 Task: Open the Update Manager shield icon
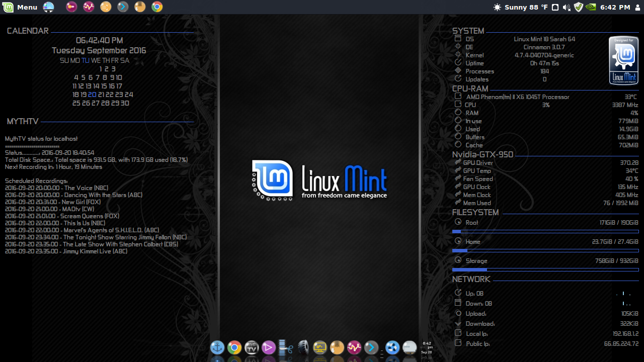[579, 7]
